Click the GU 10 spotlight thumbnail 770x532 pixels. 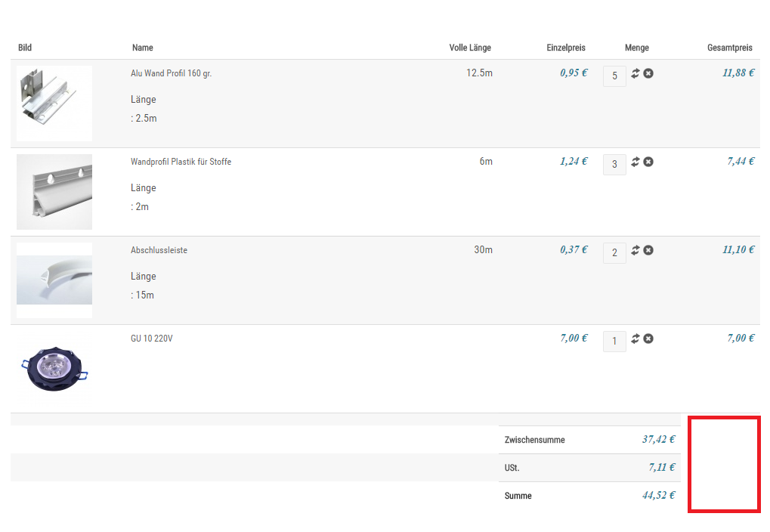point(54,369)
